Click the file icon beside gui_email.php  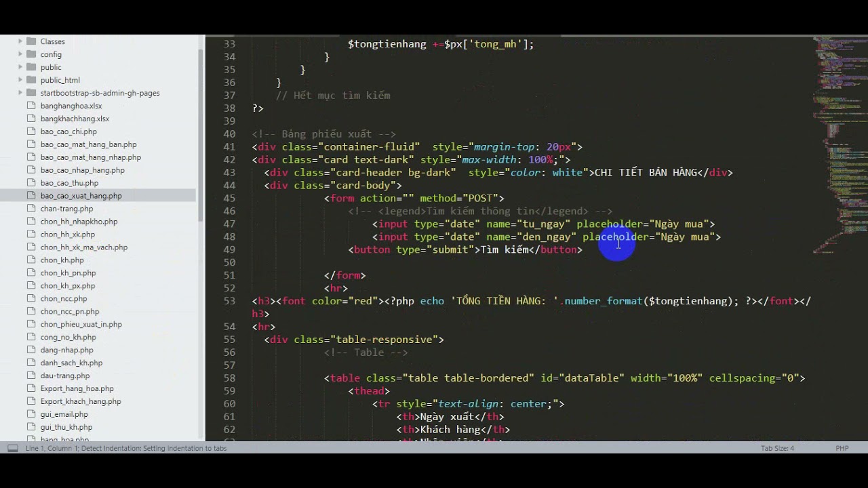click(x=31, y=415)
